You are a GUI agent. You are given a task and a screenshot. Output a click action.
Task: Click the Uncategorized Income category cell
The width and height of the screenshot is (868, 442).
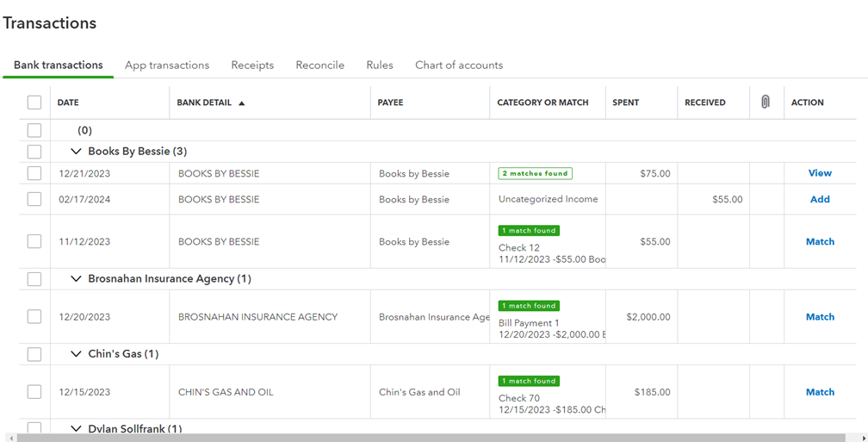point(548,199)
